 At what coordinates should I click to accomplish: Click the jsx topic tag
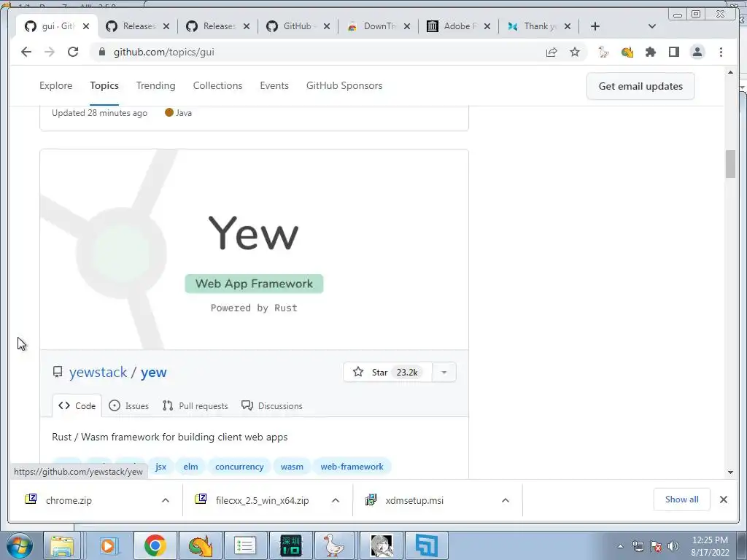161,467
